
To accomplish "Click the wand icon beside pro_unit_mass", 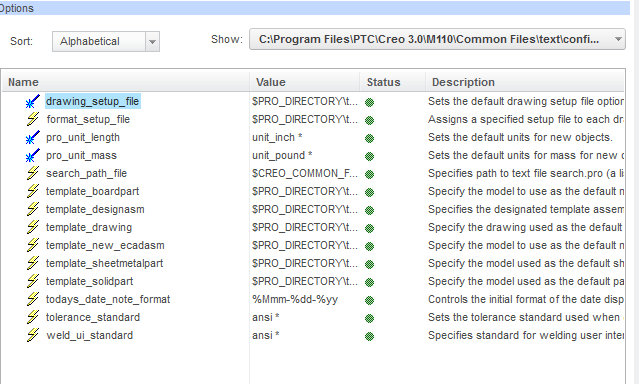I will pyautogui.click(x=33, y=155).
